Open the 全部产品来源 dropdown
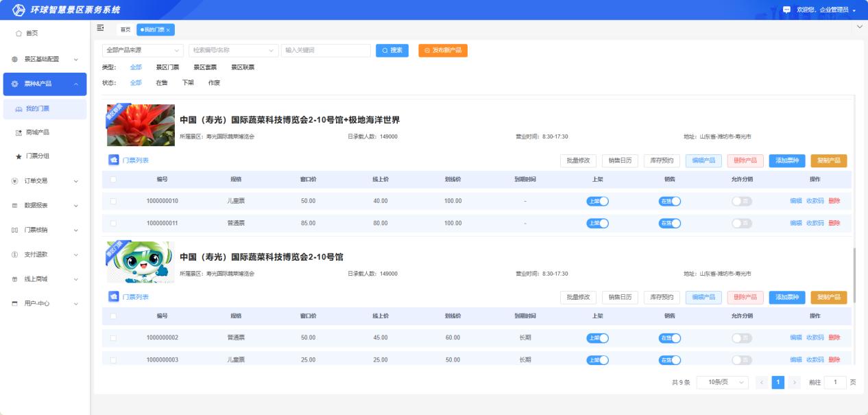Image resolution: width=868 pixels, height=415 pixels. pos(143,50)
